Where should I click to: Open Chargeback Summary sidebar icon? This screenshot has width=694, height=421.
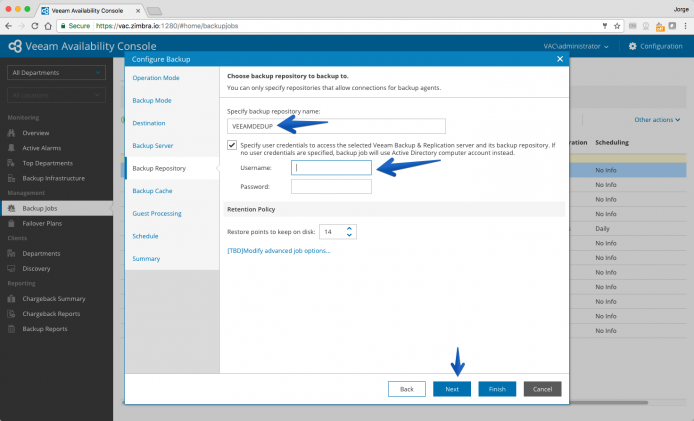[x=12, y=298]
